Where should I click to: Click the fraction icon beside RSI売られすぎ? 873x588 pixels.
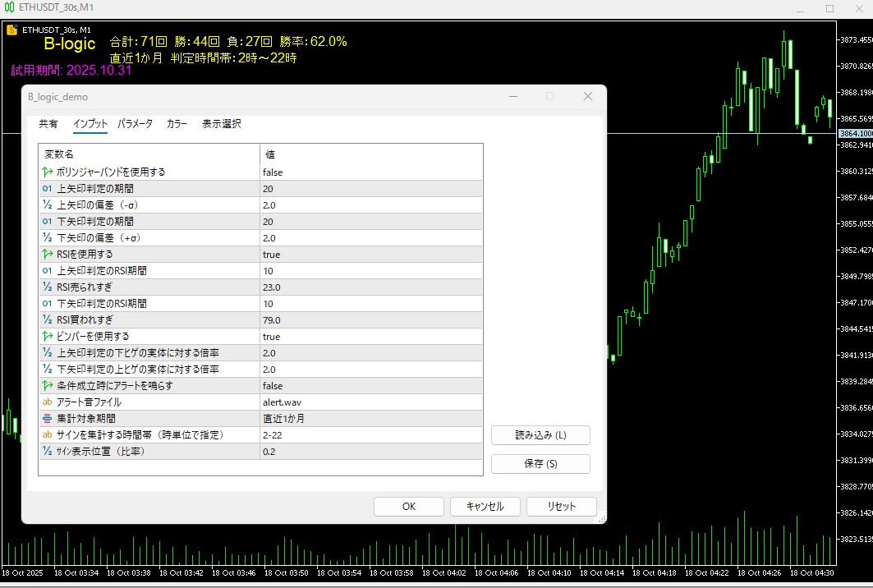47,287
